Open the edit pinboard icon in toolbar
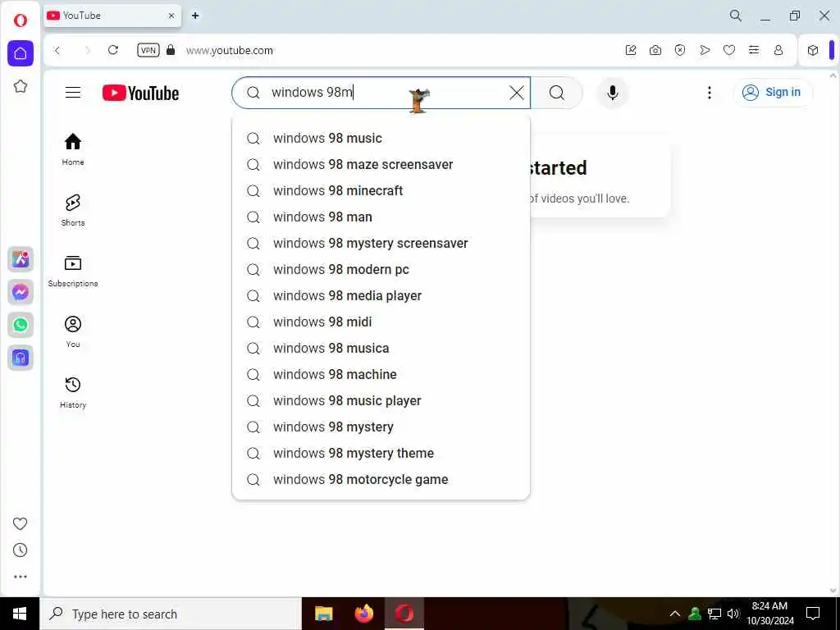Image resolution: width=840 pixels, height=630 pixels. 631,50
